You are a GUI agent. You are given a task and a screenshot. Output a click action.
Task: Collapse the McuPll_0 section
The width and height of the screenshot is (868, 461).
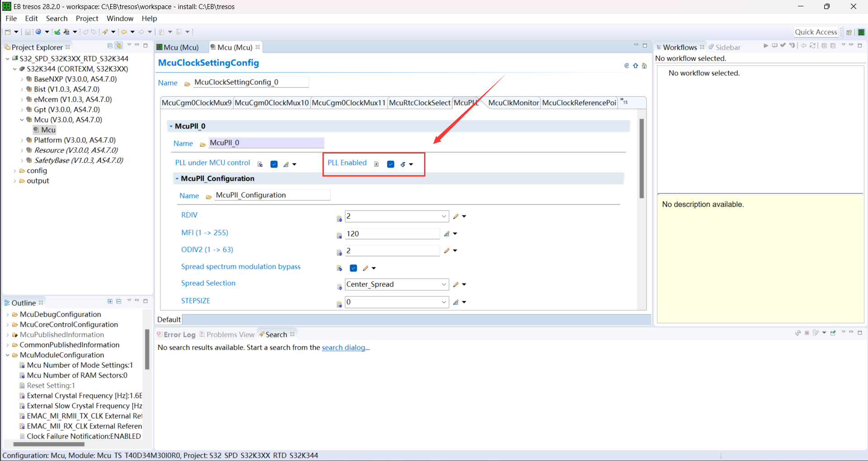coord(172,126)
